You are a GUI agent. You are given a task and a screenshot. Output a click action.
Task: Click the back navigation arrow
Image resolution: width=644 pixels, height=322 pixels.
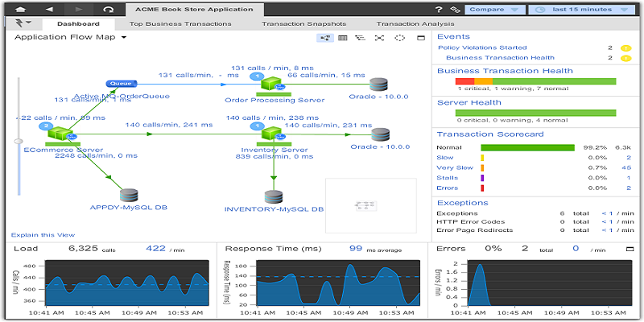(50, 9)
